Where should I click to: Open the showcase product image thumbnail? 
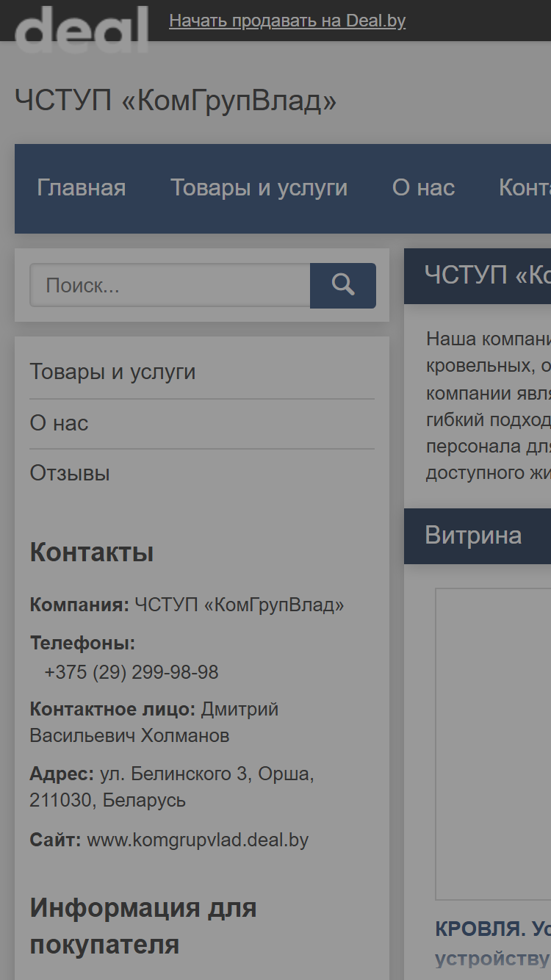[x=493, y=743]
